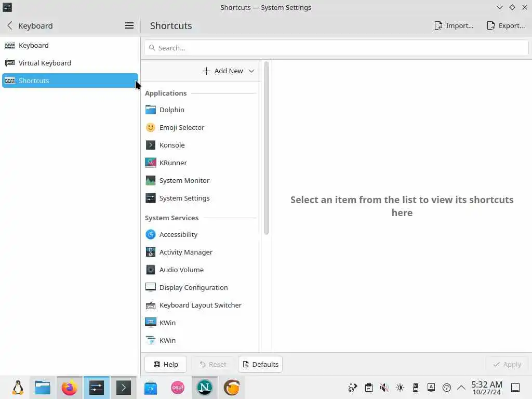532x399 pixels.
Task: Open Keyboard Layout Switcher shortcuts
Action: coord(201,305)
